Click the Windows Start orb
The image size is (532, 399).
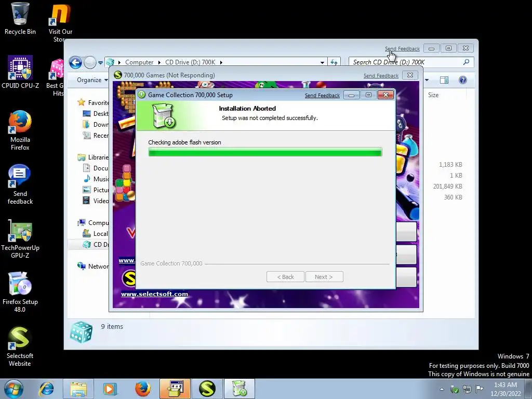[x=14, y=389]
